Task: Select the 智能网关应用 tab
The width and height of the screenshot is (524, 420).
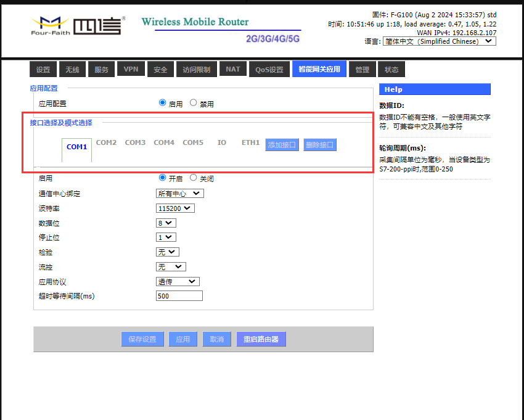Action: tap(319, 69)
